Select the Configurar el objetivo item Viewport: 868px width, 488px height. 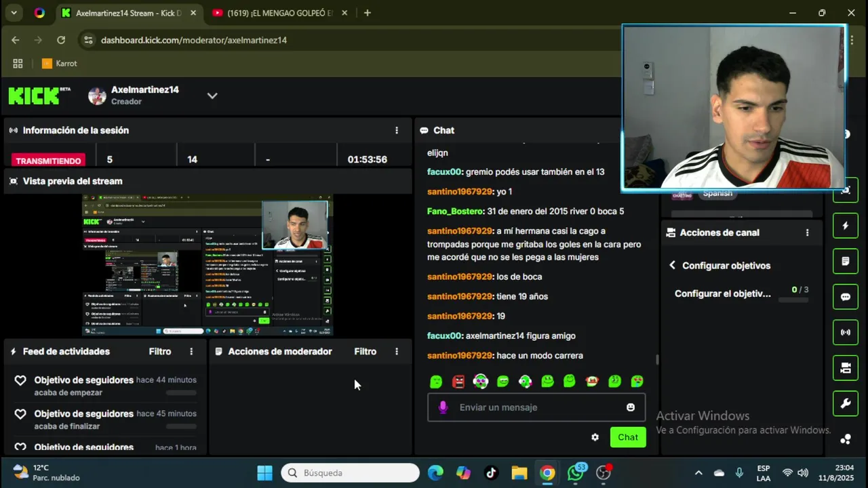[x=722, y=293]
